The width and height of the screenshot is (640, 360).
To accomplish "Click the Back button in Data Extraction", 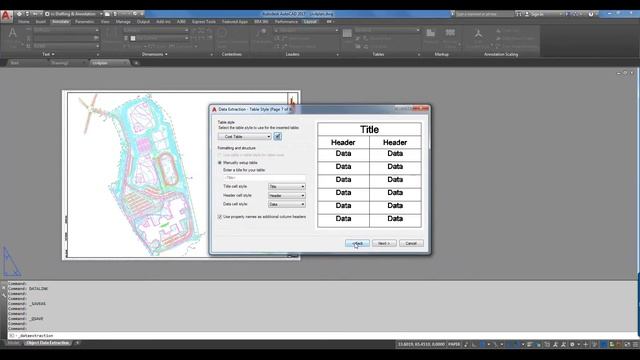I will (357, 243).
